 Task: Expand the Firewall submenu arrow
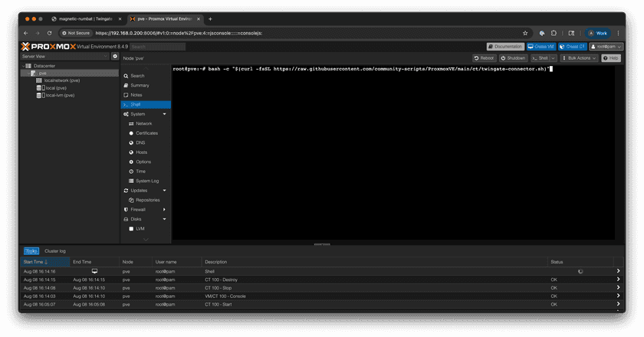(164, 209)
